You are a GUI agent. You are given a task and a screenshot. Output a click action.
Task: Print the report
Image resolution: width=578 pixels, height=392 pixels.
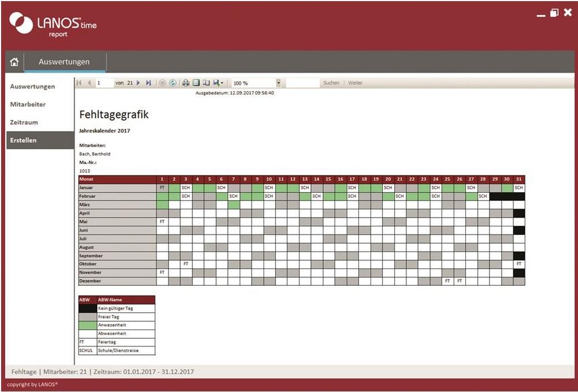click(186, 83)
